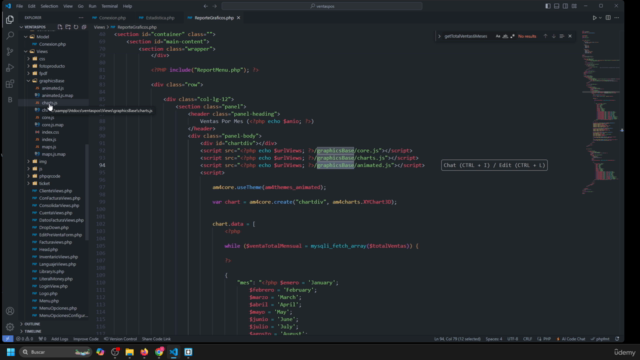The image size is (640, 360).
Task: Open the Accounts menu icon
Action: 10,311
